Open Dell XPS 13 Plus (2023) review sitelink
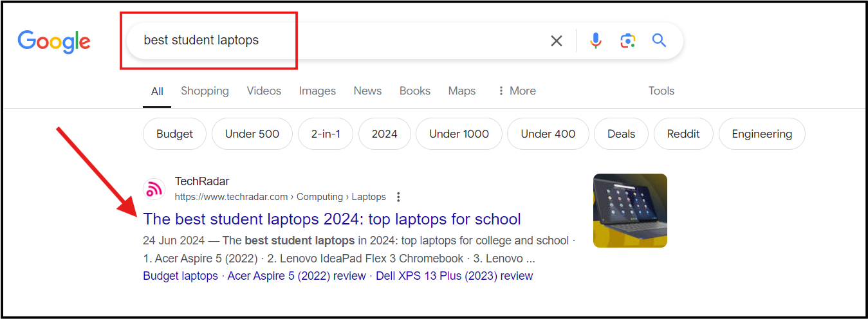 point(454,276)
